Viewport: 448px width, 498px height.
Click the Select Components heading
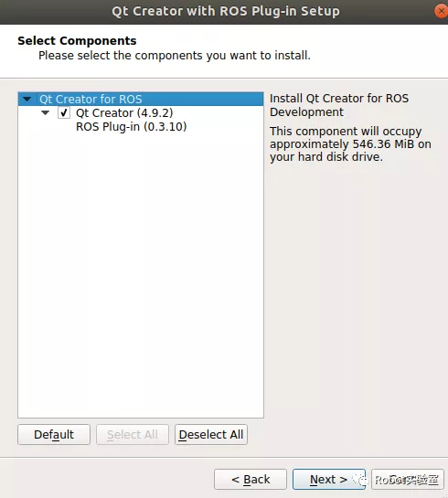[x=77, y=40]
